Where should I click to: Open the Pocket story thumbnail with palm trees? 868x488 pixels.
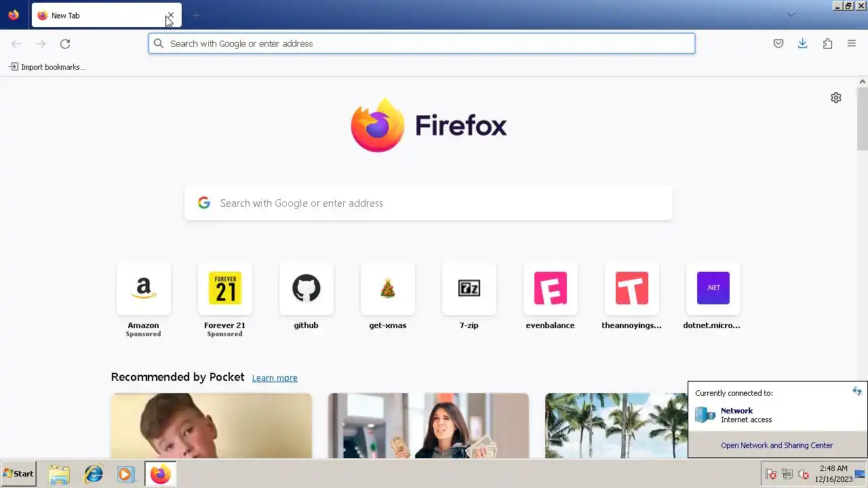(616, 426)
